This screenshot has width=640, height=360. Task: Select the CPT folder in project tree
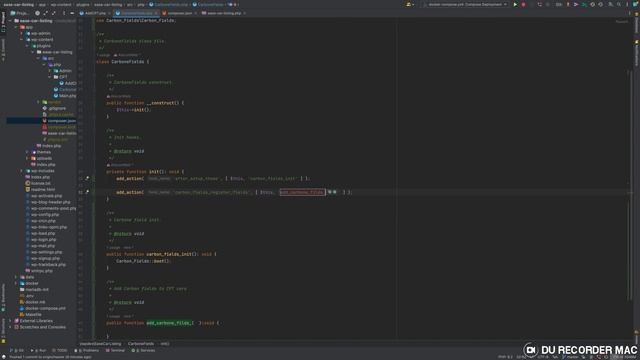pyautogui.click(x=60, y=77)
